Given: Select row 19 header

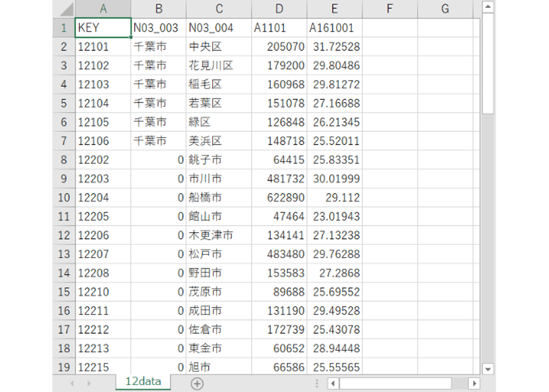Looking at the screenshot, I should point(64,367).
